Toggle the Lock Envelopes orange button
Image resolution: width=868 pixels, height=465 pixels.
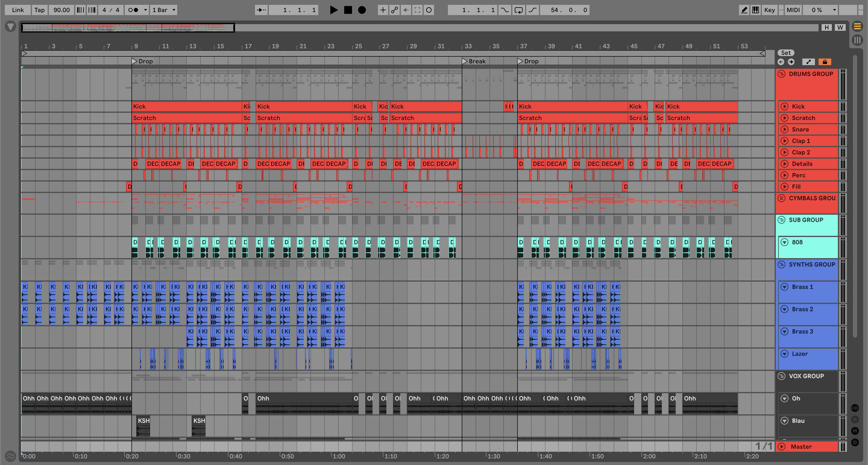(x=825, y=62)
